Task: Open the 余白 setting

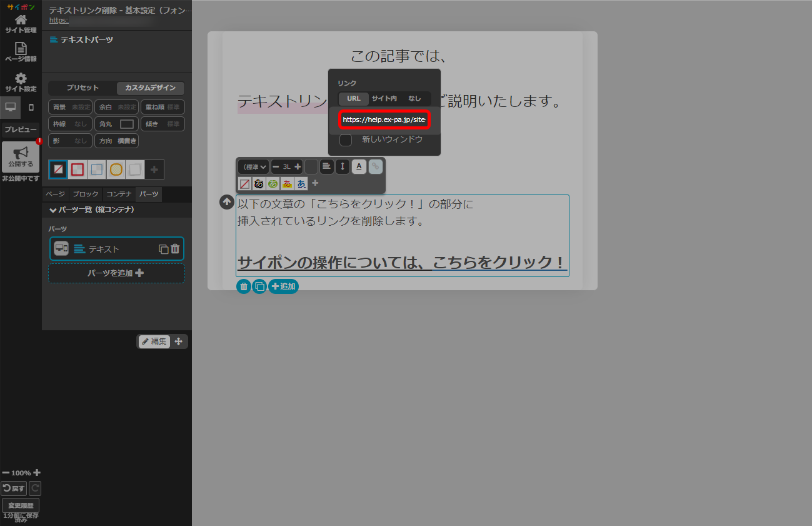Action: (117, 107)
